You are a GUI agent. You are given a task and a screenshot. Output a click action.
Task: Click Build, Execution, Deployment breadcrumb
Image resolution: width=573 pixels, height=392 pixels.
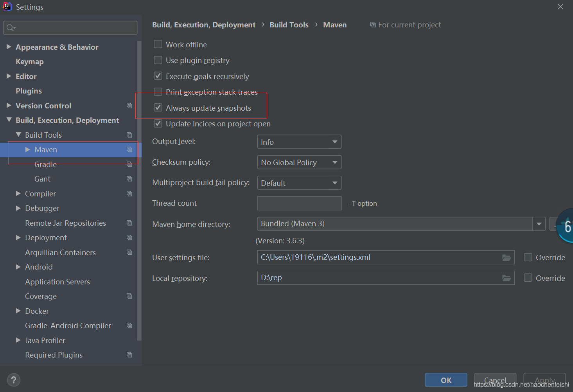[204, 25]
